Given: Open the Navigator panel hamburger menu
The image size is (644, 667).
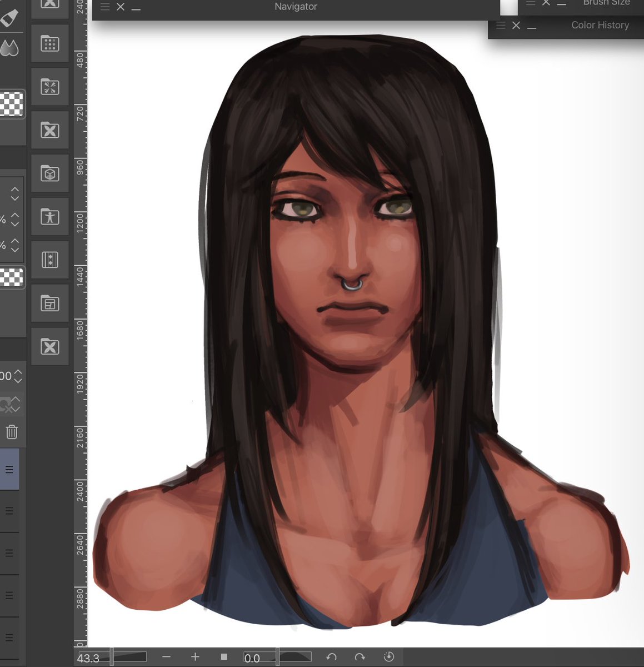Looking at the screenshot, I should point(105,7).
